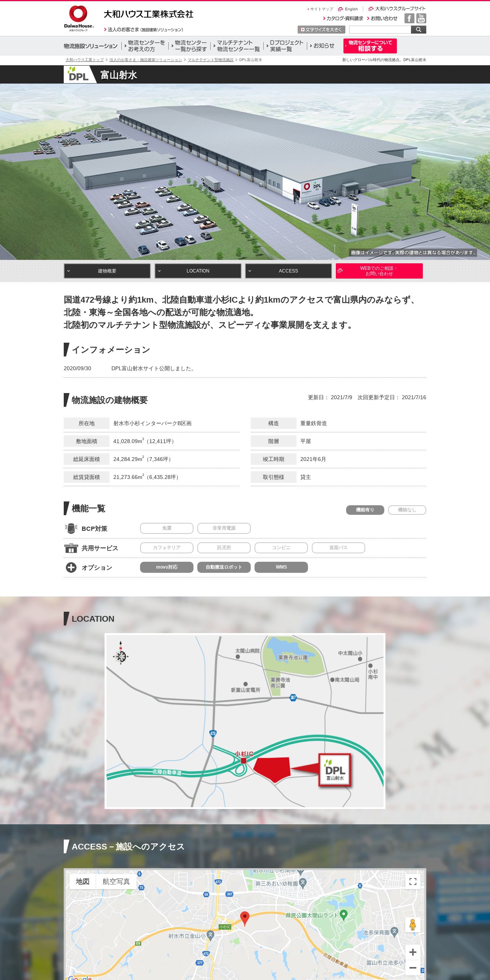Open 物流センターをお考えの方 menu
This screenshot has height=980, width=490.
[x=145, y=46]
